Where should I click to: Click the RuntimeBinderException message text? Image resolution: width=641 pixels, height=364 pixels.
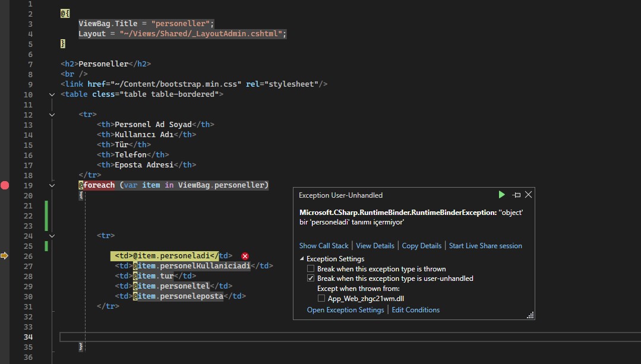pyautogui.click(x=411, y=217)
